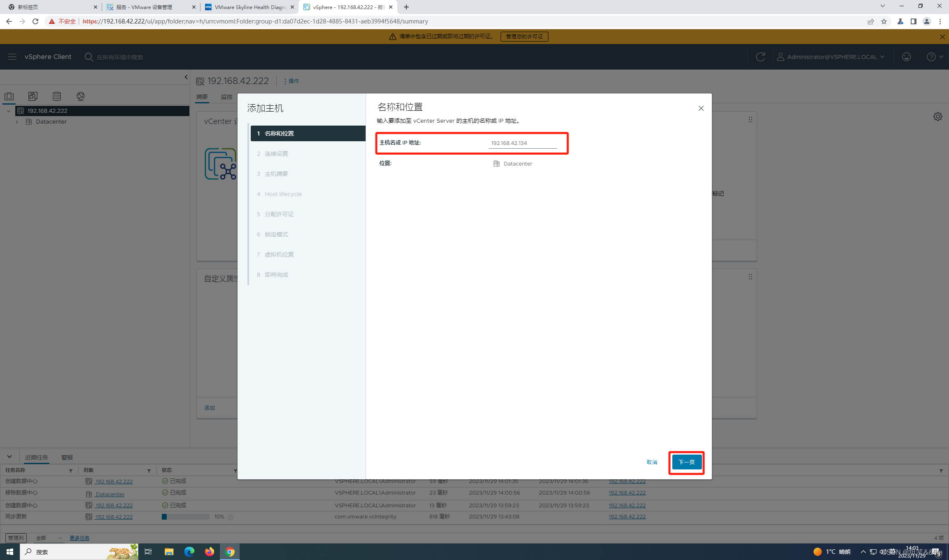
Task: Click the Windows taskbar search box
Action: click(x=79, y=552)
